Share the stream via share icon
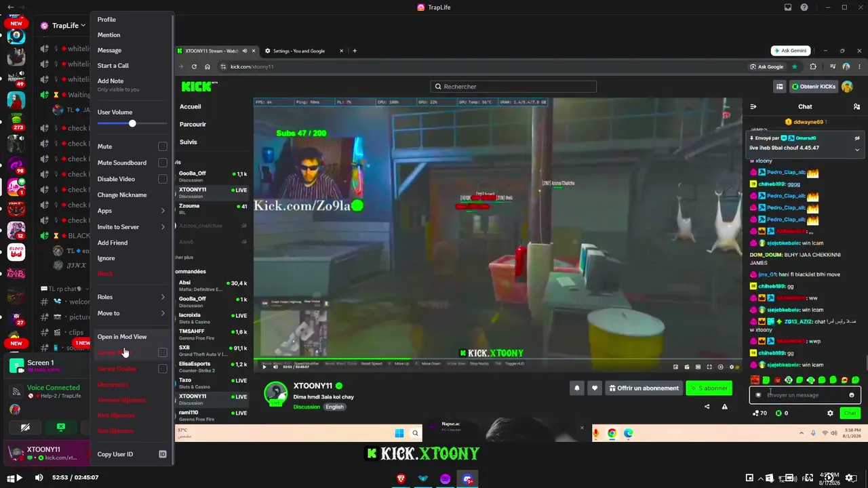 coord(707,407)
